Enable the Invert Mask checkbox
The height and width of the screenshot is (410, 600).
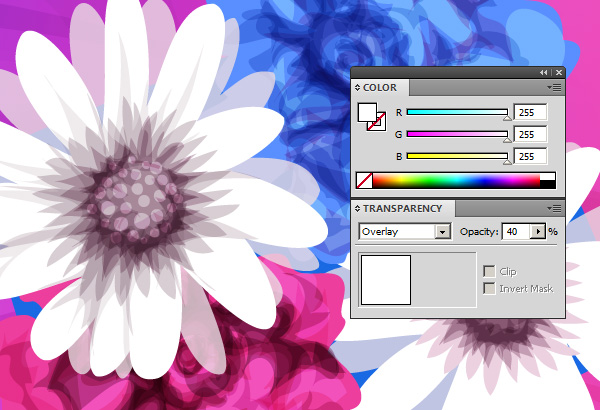pos(489,288)
